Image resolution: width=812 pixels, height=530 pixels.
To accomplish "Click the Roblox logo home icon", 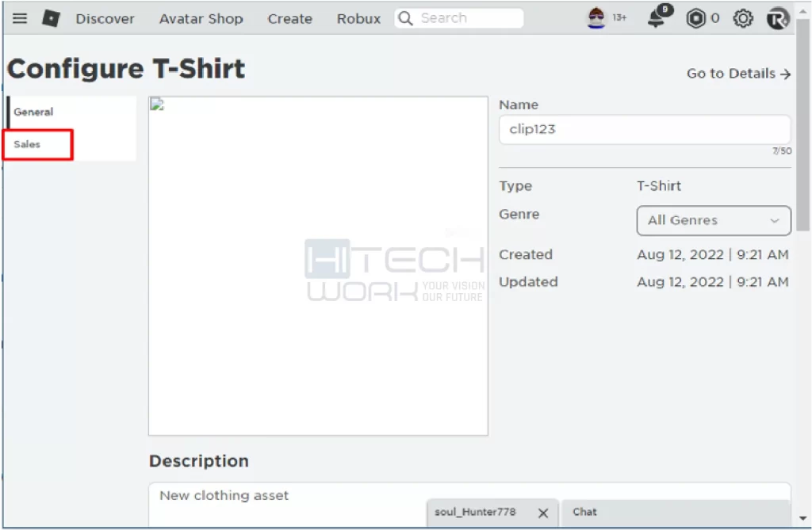I will pos(51,19).
